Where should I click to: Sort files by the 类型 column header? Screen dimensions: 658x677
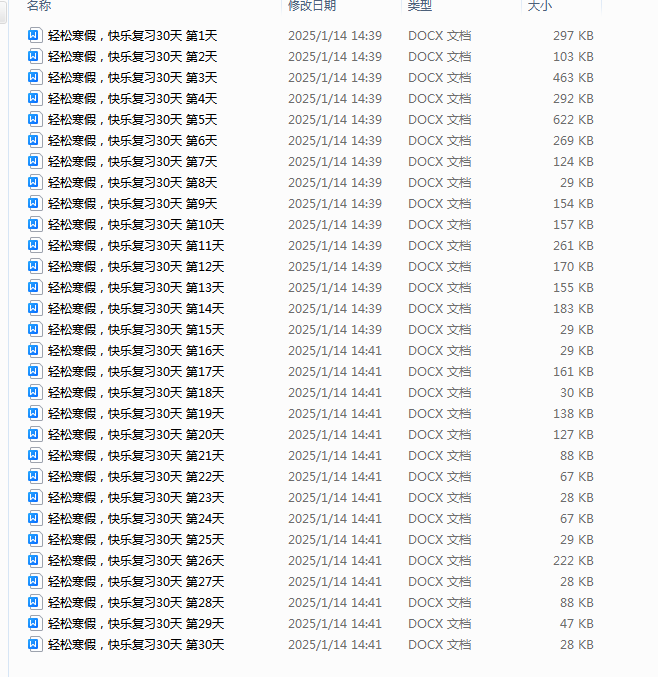pyautogui.click(x=420, y=6)
